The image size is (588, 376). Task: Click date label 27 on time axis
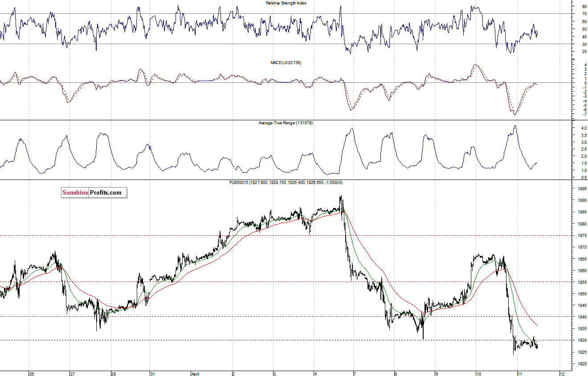click(x=73, y=374)
